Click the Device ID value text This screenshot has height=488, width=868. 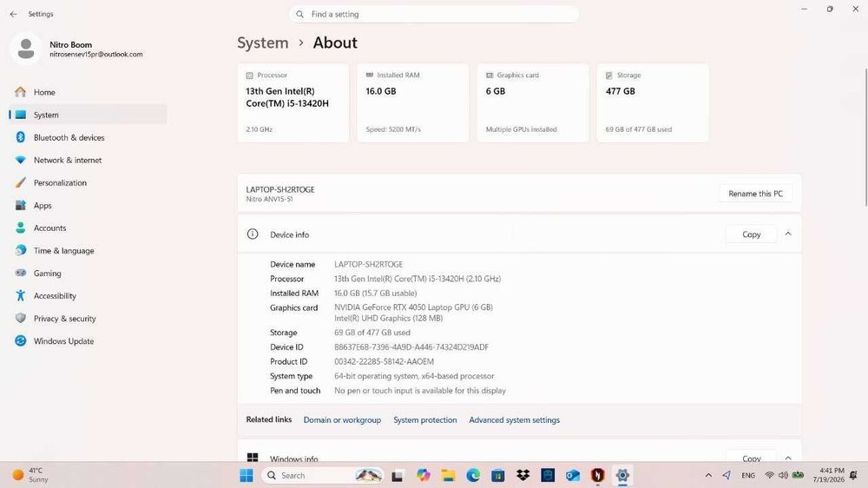click(411, 346)
